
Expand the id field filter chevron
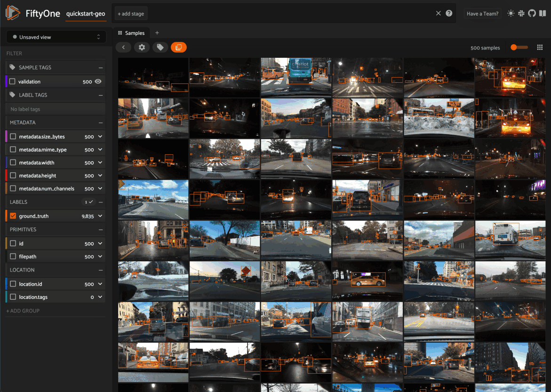click(100, 243)
